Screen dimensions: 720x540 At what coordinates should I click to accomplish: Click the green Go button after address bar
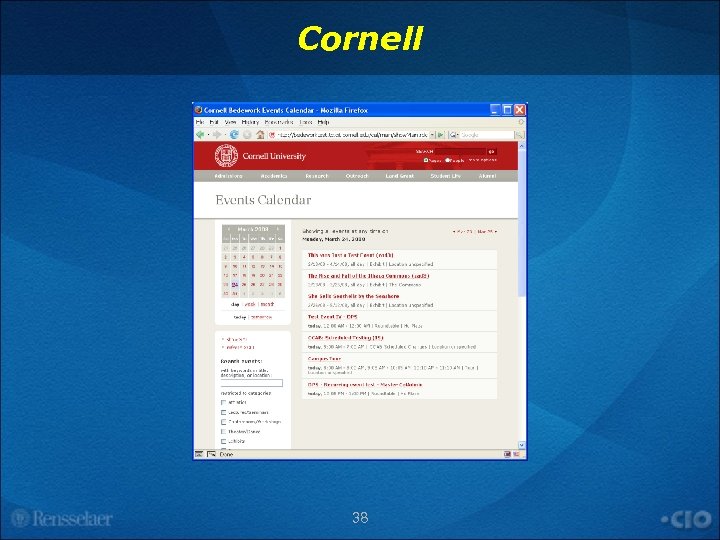pyautogui.click(x=441, y=135)
